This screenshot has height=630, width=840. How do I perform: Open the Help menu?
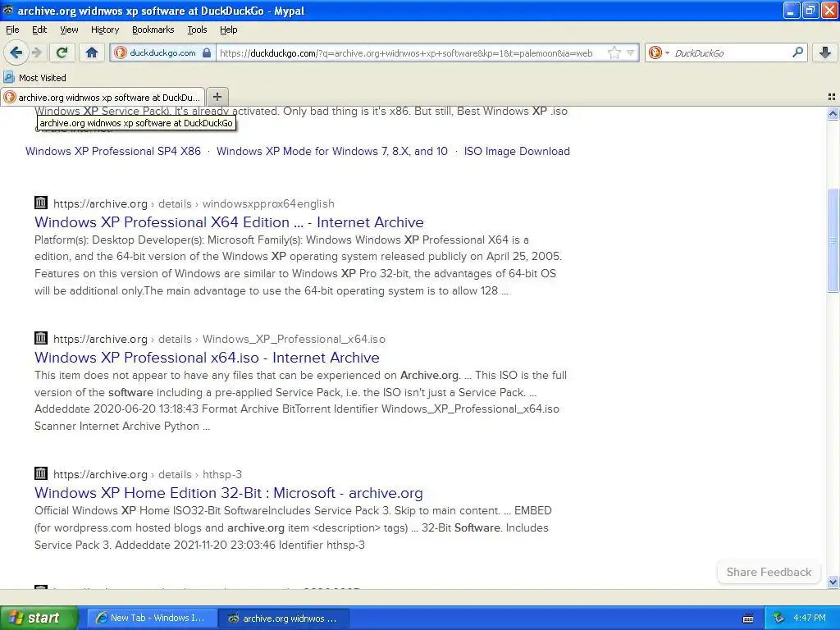229,30
